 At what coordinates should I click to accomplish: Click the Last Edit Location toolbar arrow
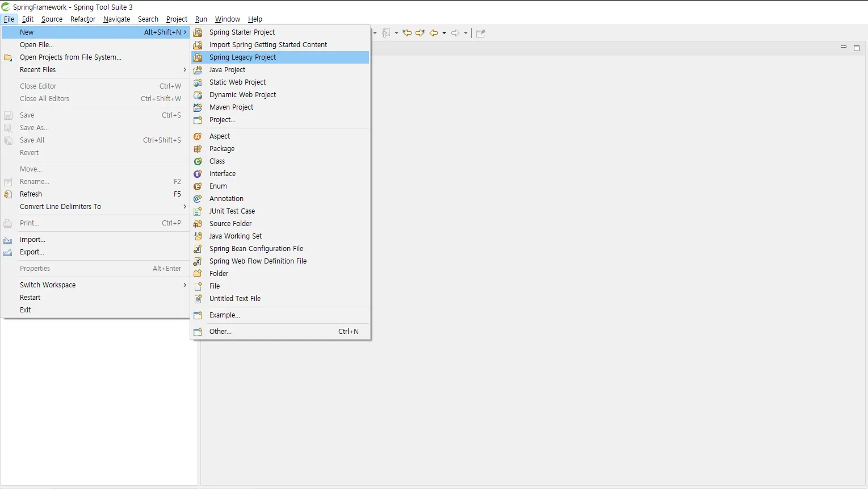(x=407, y=33)
